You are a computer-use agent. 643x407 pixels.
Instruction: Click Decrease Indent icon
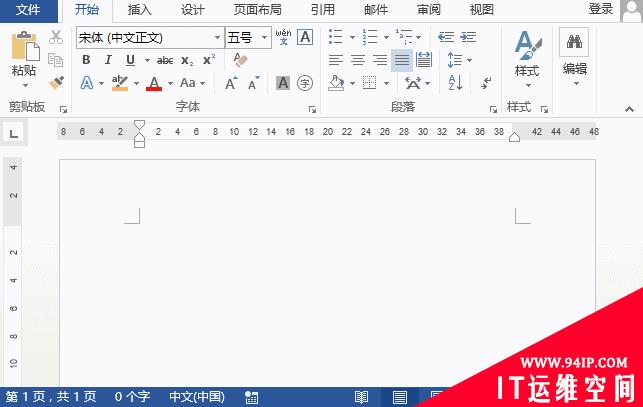[446, 37]
